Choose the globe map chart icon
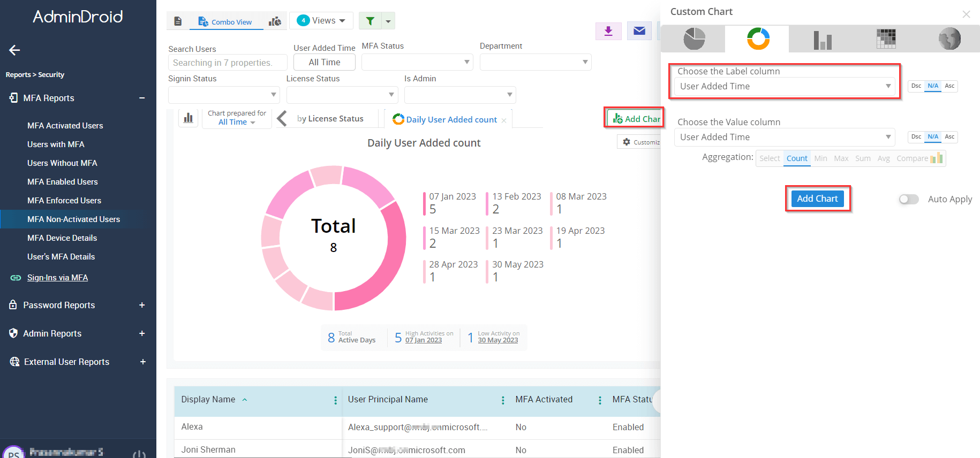Image resolution: width=980 pixels, height=458 pixels. 949,39
